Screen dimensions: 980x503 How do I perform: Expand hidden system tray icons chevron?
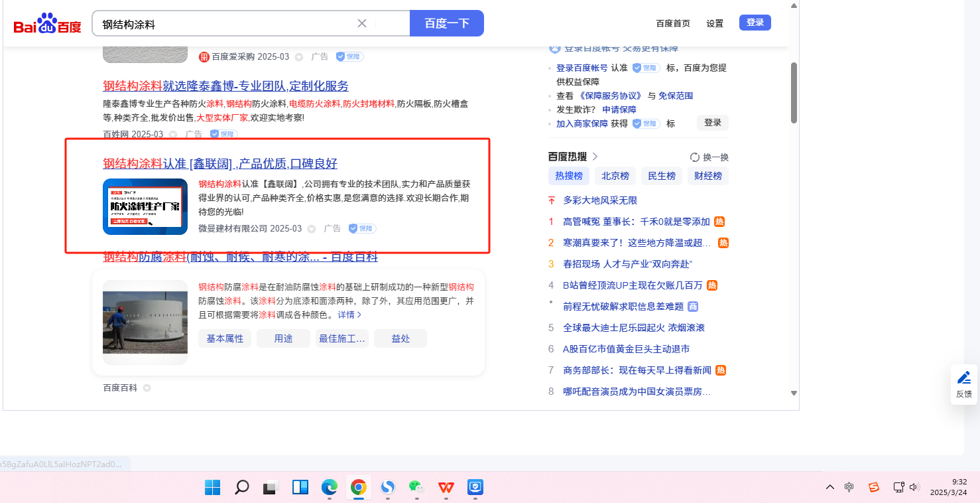coord(829,487)
